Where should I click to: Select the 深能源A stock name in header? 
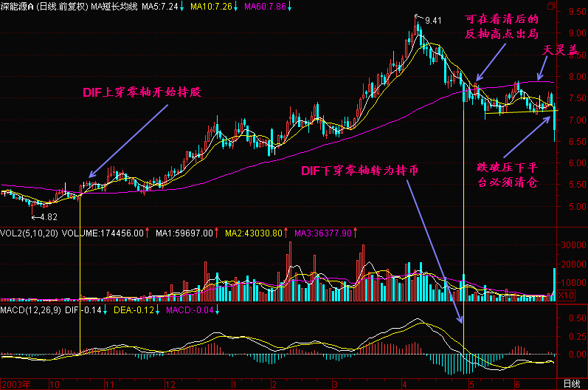(17, 7)
